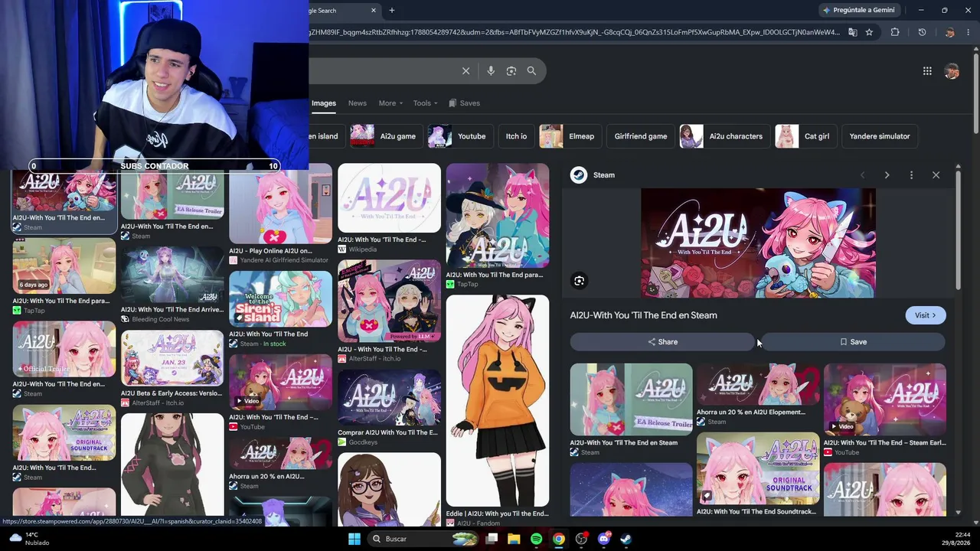Filter by the 'Yandere simulator' chip
Screen dimensions: 980x551
pos(880,136)
